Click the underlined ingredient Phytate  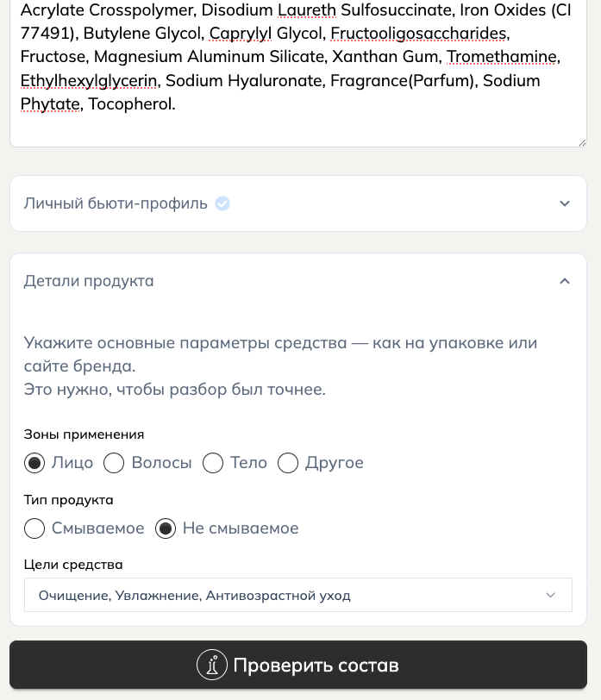50,104
